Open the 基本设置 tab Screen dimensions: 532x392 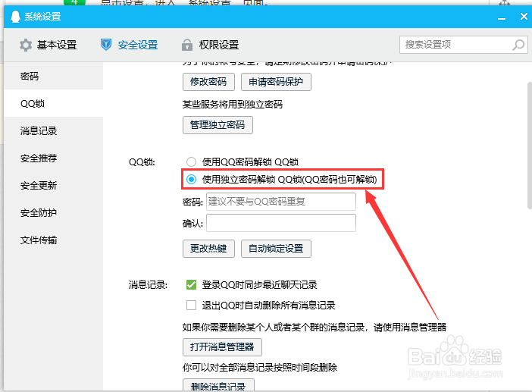pyautogui.click(x=48, y=45)
